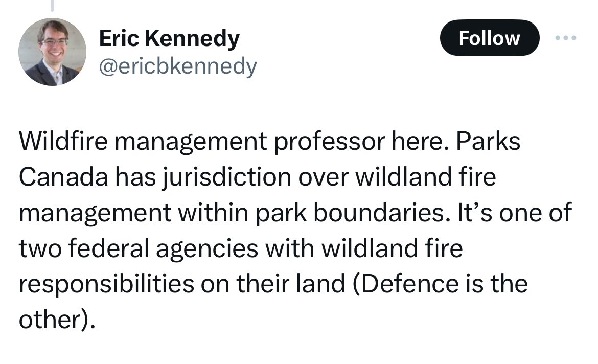The image size is (598, 364).
Task: Open the three-dot more options menu
Action: coord(566,38)
